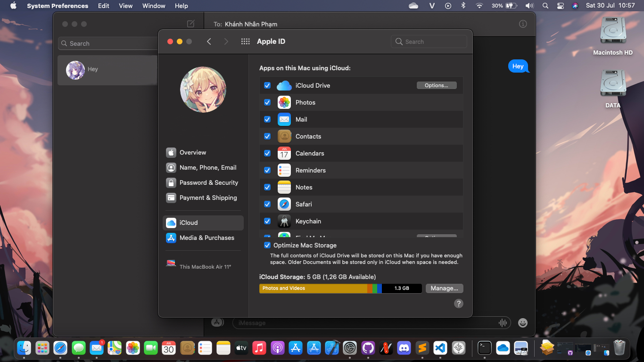Screen dimensions: 644x362
Task: Open Discord from the Dock
Action: pyautogui.click(x=404, y=348)
